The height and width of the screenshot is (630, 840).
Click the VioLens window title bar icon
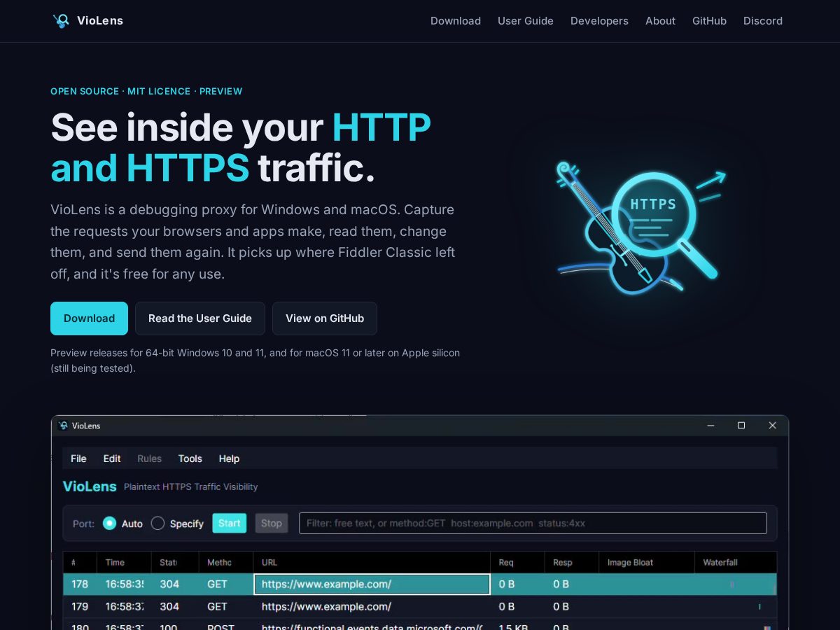tap(63, 426)
